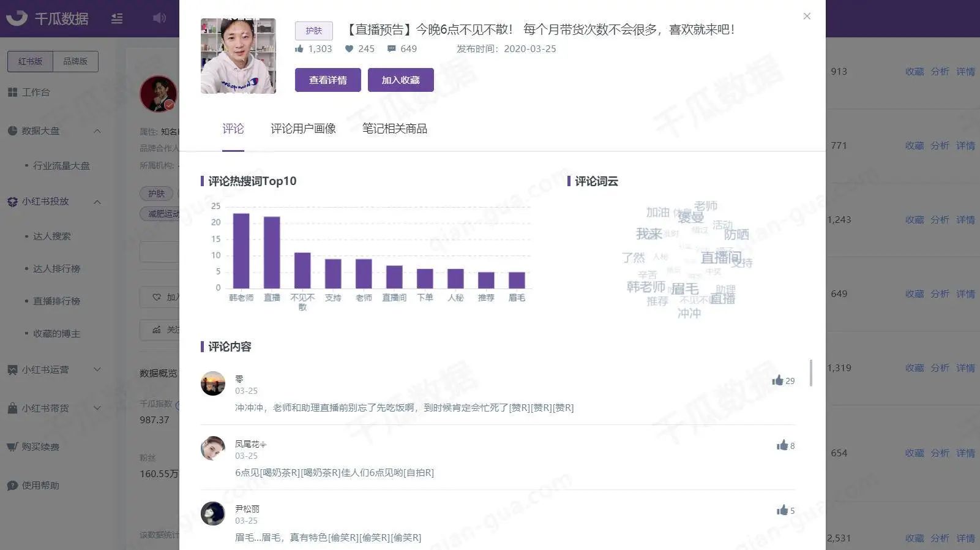The width and height of the screenshot is (980, 550).
Task: Open the 笔记相关商品 tab
Action: tap(394, 129)
